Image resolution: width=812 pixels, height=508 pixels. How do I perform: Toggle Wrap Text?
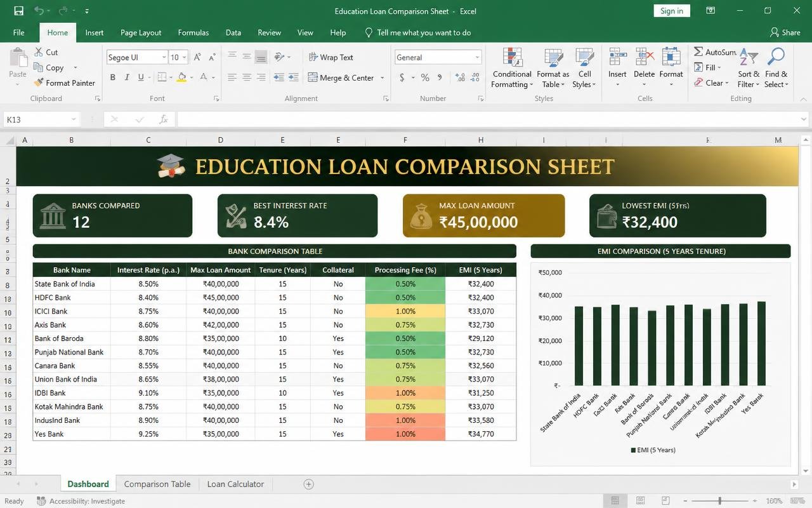click(331, 57)
